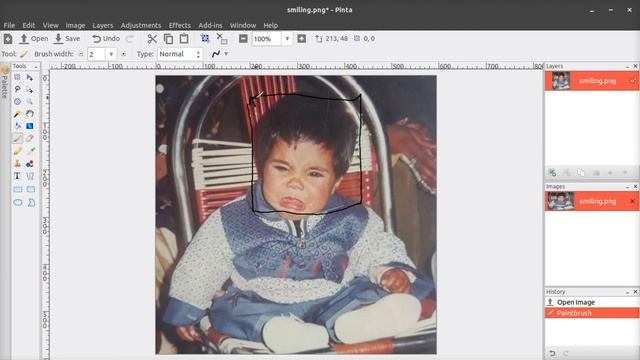
Task: Select the Text tool
Action: [17, 176]
